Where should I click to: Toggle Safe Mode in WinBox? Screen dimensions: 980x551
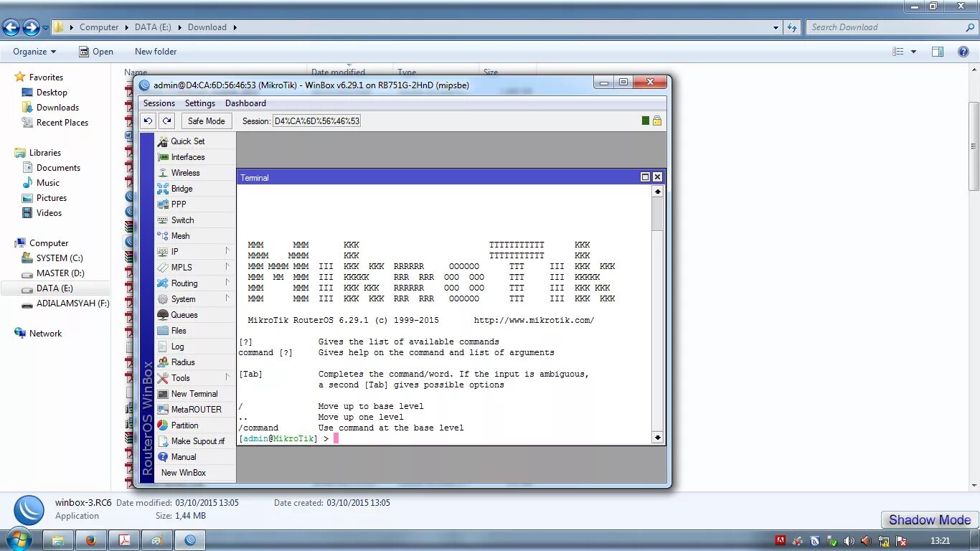206,121
